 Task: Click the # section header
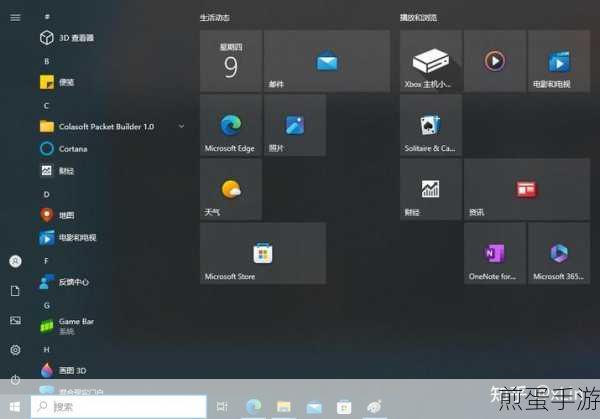point(47,17)
